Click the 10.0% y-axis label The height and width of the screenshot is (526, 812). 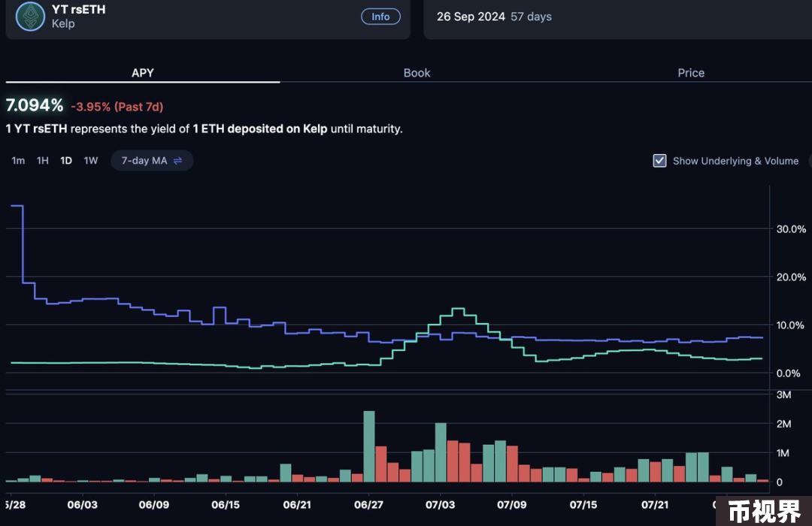point(791,325)
